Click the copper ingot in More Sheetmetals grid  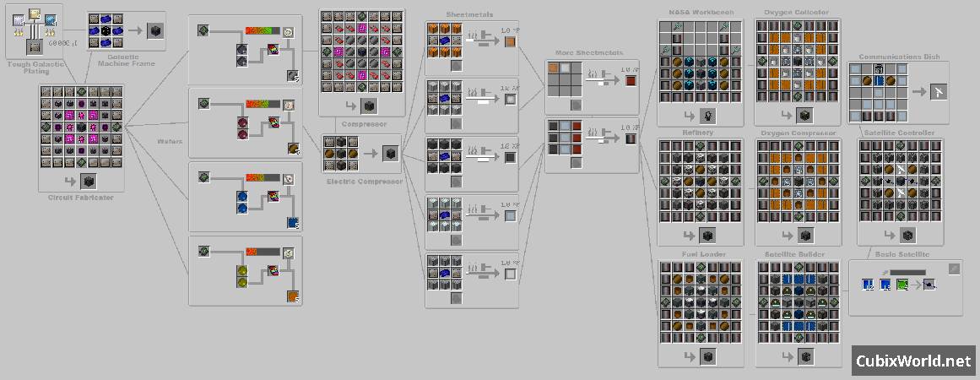pyautogui.click(x=553, y=68)
